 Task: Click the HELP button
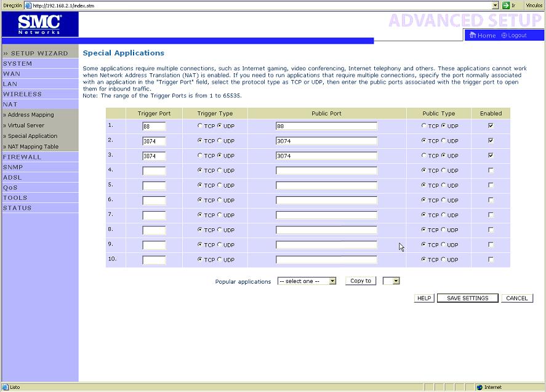[x=424, y=298]
